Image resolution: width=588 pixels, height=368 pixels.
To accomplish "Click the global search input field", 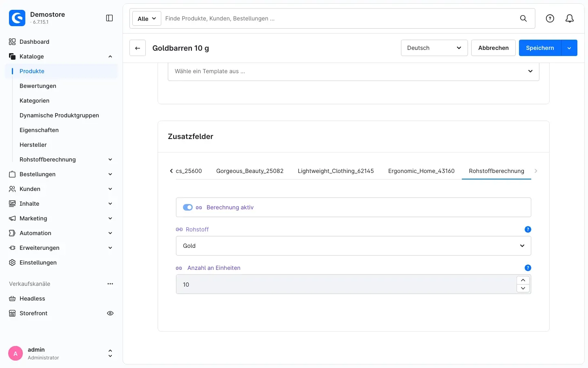I will point(339,18).
